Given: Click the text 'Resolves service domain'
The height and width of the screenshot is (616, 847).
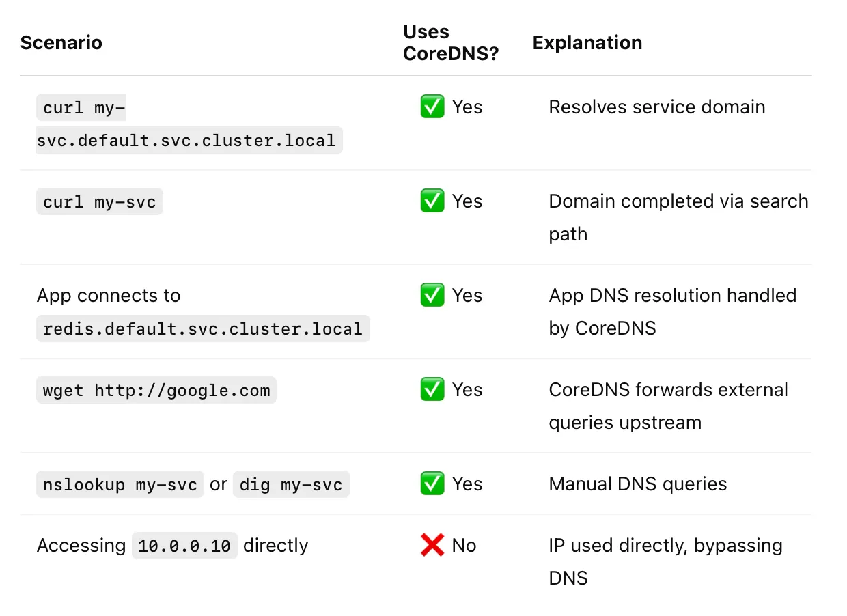Looking at the screenshot, I should [x=657, y=107].
